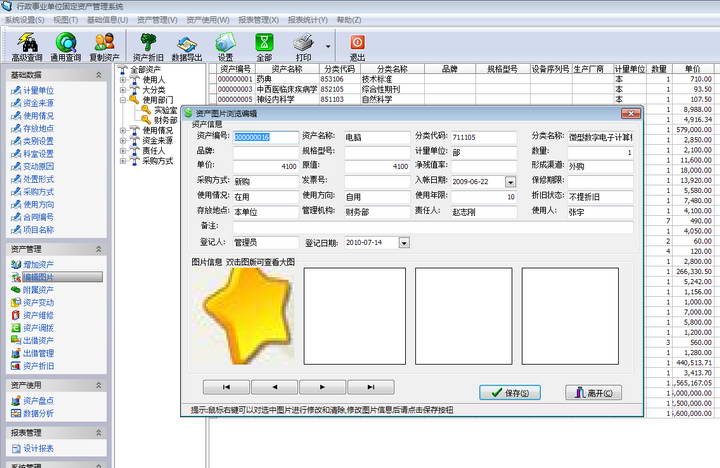Open the 资产管理(V) menu
Viewport: 720px width, 468px height.
click(x=157, y=19)
